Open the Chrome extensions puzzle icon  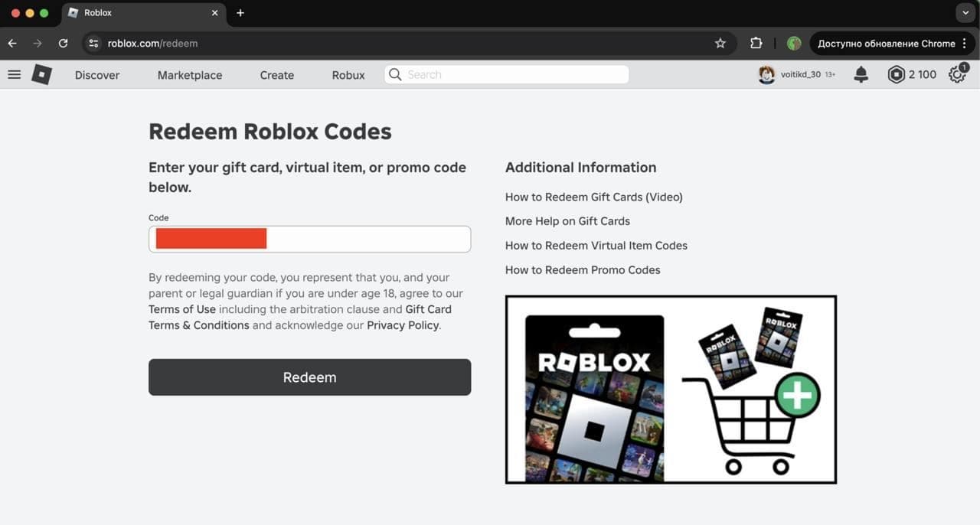tap(756, 44)
